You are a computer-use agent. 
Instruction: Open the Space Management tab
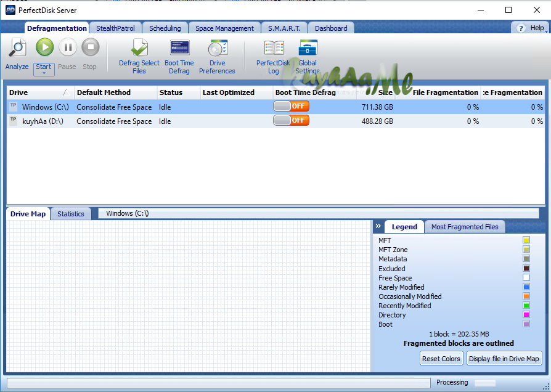pyautogui.click(x=224, y=28)
